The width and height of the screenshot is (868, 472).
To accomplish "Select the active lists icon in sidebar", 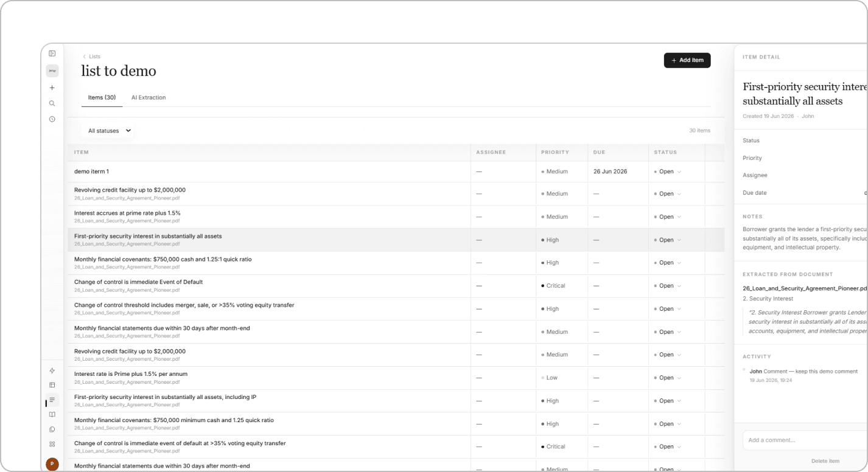I will pos(52,400).
